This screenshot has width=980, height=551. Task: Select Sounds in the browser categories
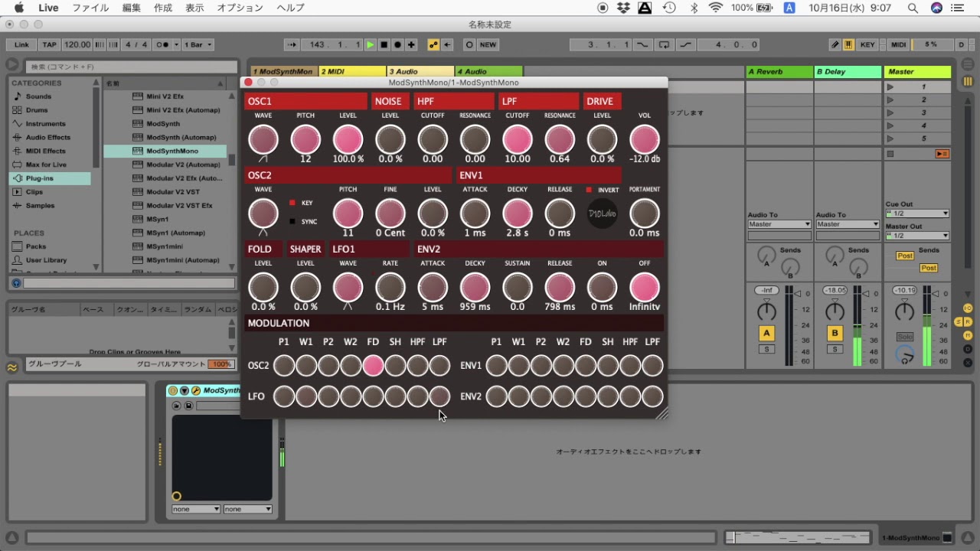click(x=38, y=96)
